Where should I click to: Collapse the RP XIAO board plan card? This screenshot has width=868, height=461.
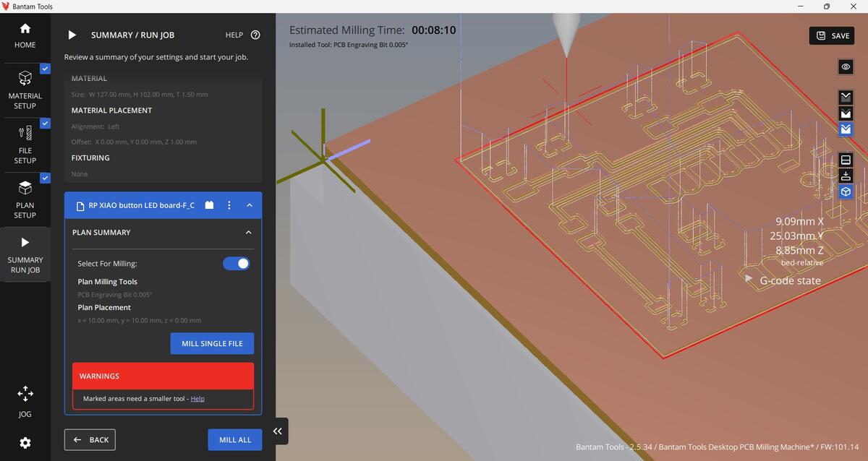point(249,205)
